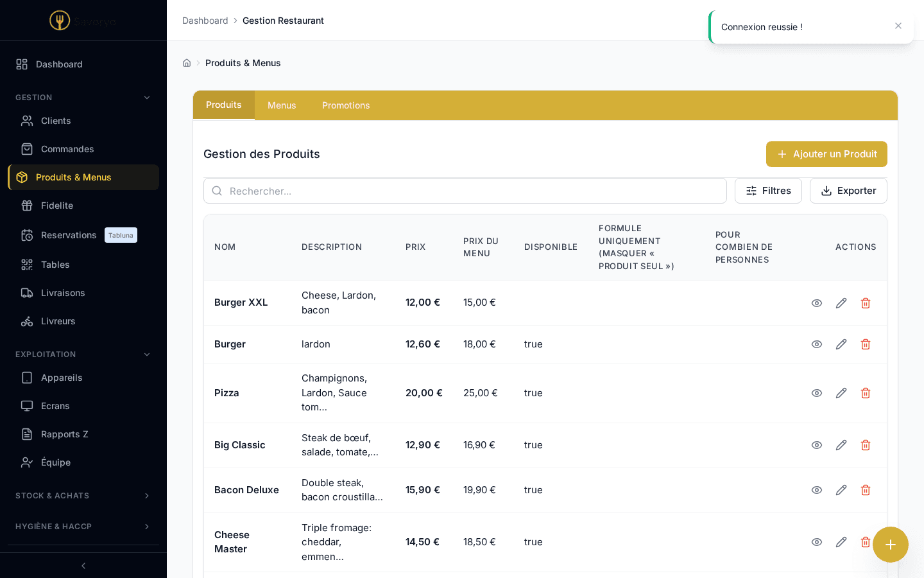The height and width of the screenshot is (578, 924).
Task: Open Reservations in the sidebar
Action: (x=83, y=235)
